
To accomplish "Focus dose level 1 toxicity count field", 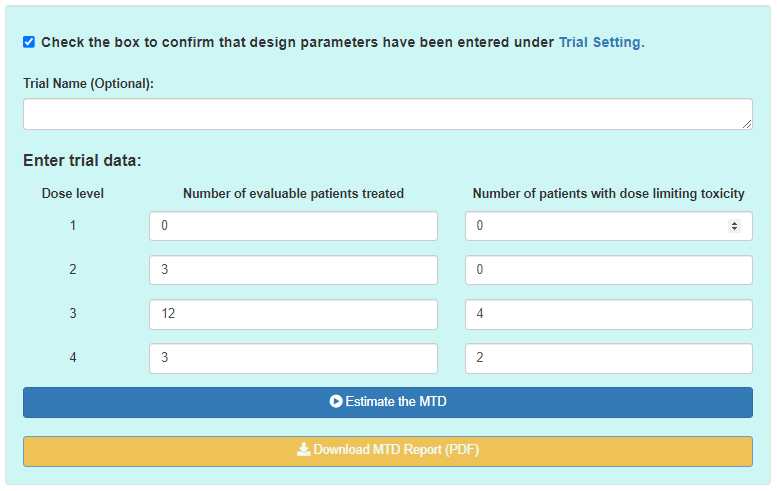I will coord(595,226).
